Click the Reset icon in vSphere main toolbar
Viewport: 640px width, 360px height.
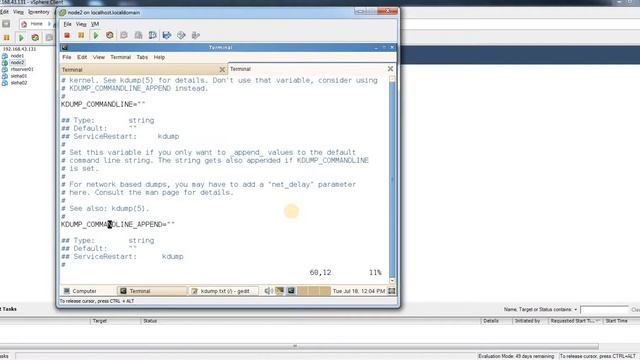tap(36, 38)
